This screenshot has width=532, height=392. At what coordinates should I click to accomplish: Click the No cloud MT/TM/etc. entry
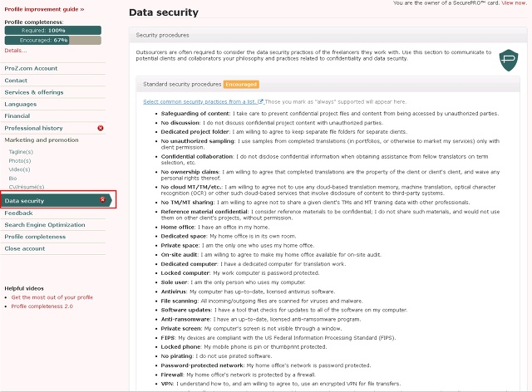pos(328,190)
